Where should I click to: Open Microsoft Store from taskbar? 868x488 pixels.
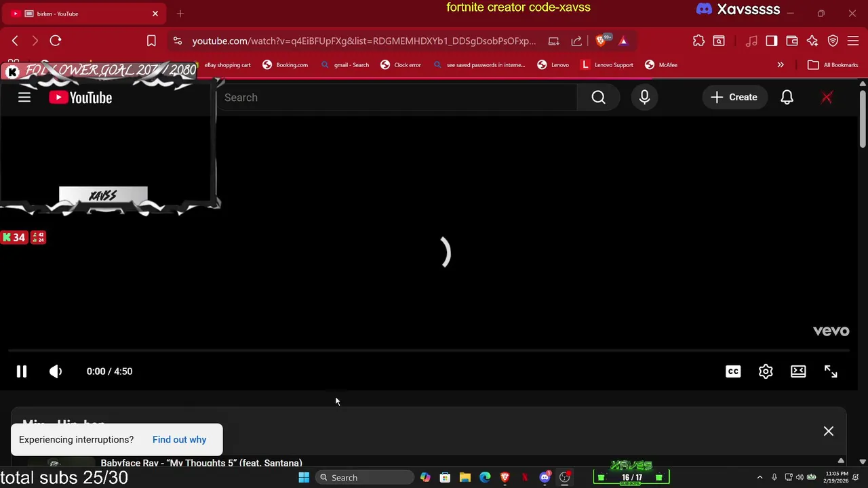(445, 478)
